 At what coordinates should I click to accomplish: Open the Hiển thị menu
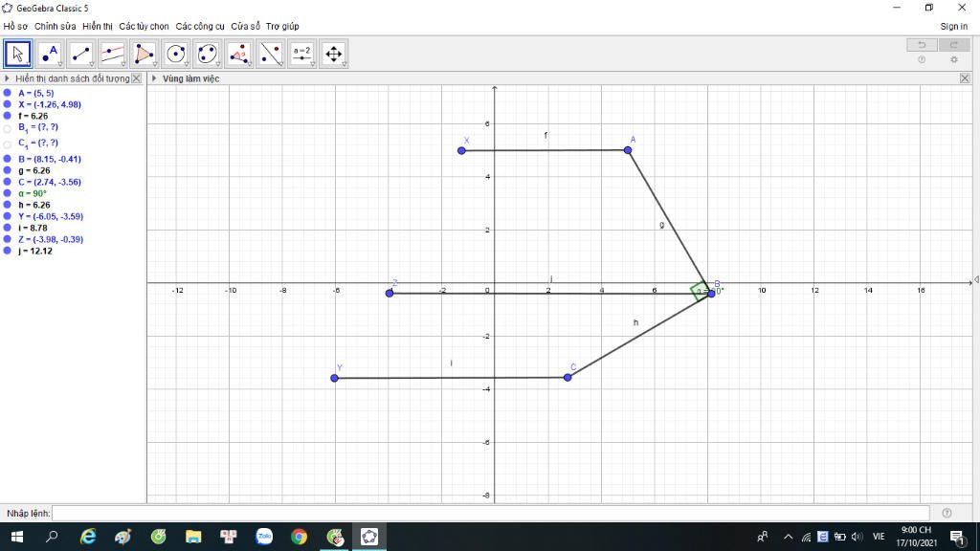click(x=98, y=26)
